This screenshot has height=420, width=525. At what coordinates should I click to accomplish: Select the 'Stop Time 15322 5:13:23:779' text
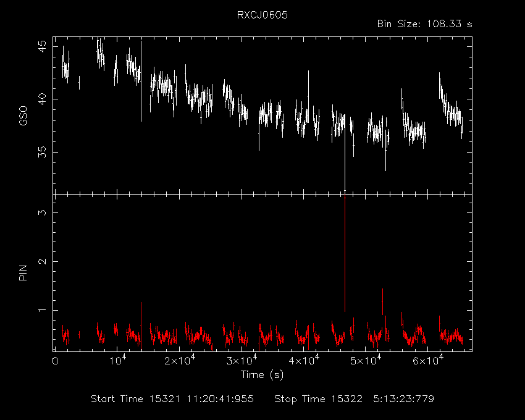(x=355, y=399)
